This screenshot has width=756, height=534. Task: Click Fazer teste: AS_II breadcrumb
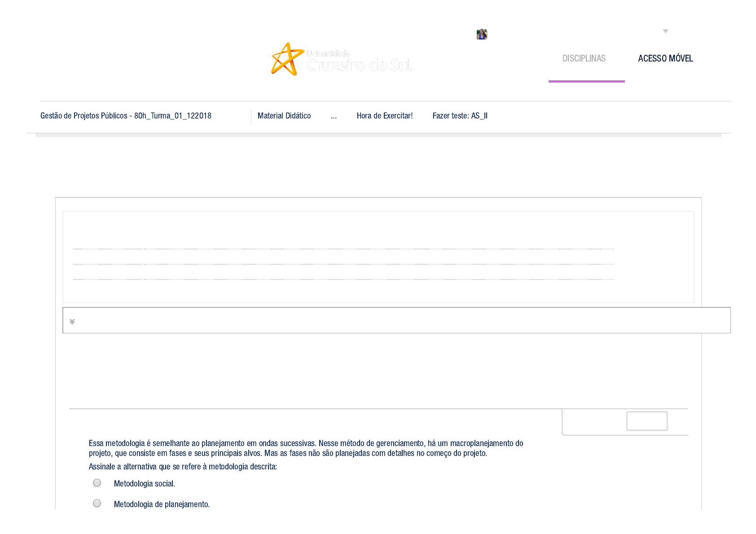pos(460,116)
